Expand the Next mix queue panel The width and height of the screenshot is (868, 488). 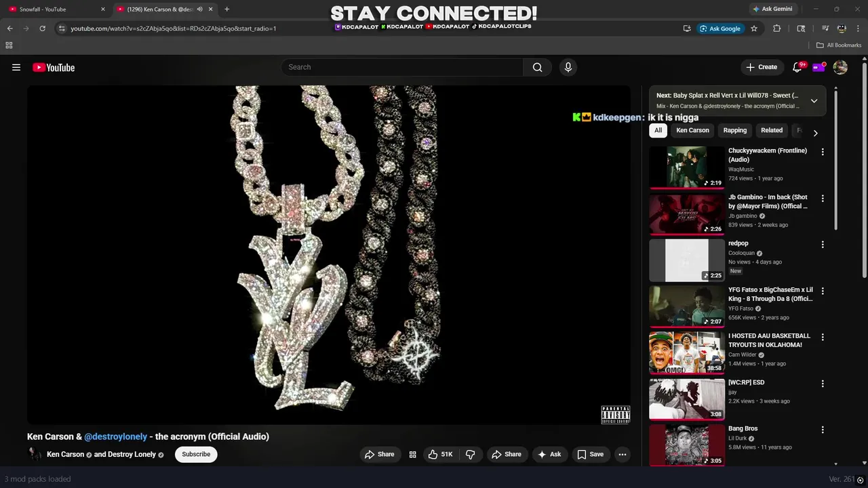(814, 101)
